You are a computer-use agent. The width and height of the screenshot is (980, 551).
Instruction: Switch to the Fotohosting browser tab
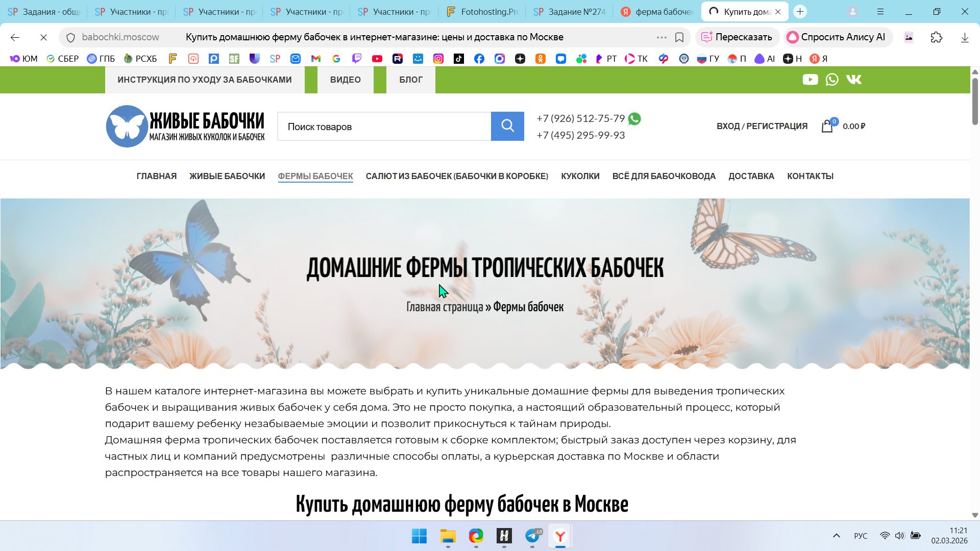click(x=482, y=11)
